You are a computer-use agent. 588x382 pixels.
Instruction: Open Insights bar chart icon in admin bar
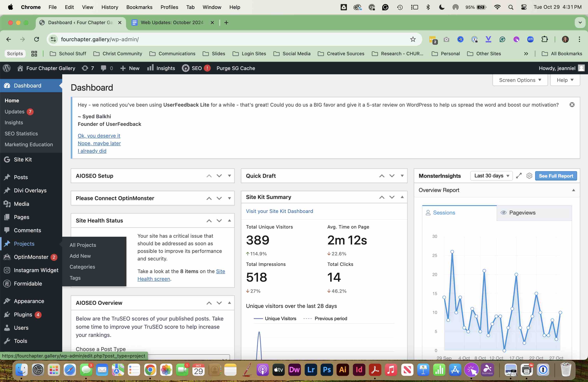point(150,68)
